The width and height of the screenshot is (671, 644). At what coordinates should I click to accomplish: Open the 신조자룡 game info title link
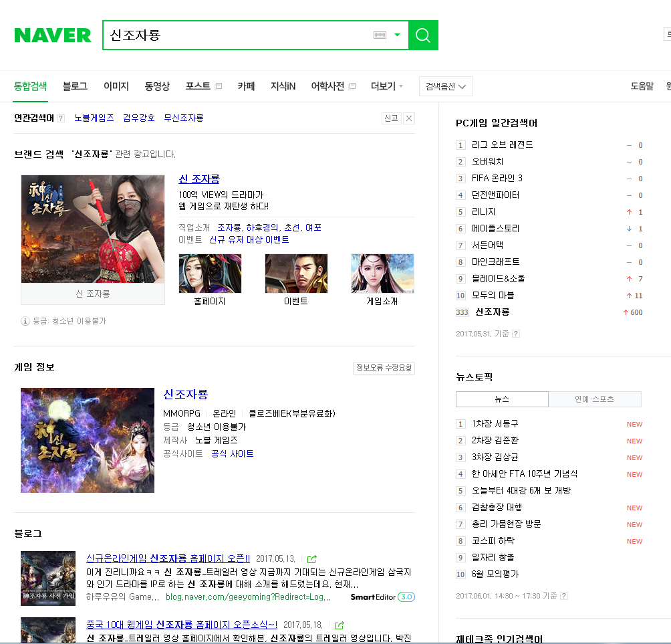[x=185, y=394]
